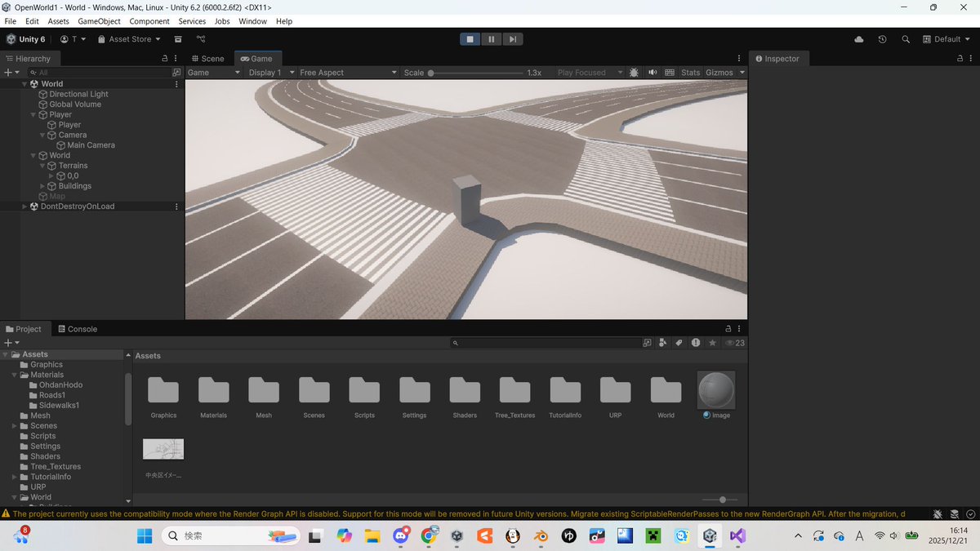Open the Default layout dropdown
The height and width of the screenshot is (551, 980).
coord(947,39)
